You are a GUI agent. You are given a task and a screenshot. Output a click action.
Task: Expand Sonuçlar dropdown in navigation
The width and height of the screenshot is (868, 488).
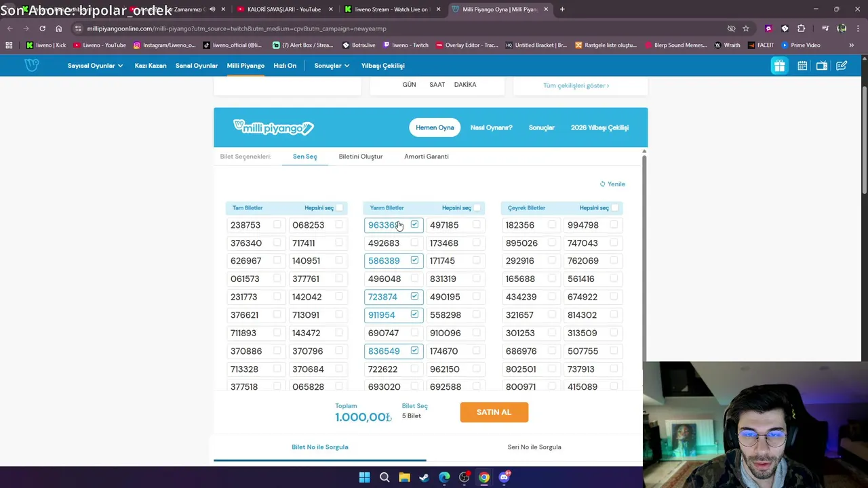point(332,66)
